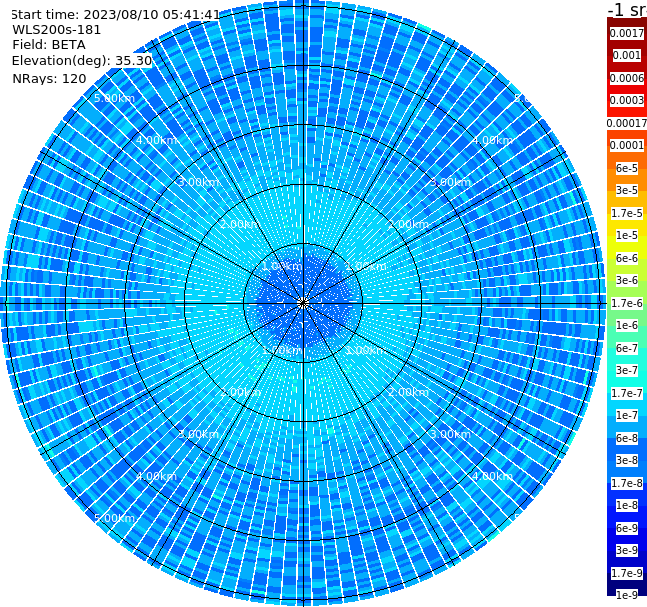Viewport: 647px width, 607px height.
Task: Select the 0.0003 colorbar label
Action: [x=627, y=100]
